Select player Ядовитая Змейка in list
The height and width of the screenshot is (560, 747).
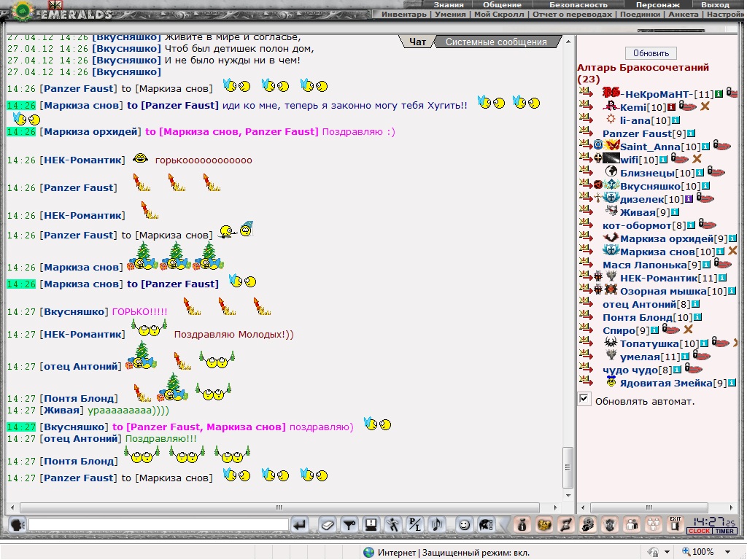(666, 384)
